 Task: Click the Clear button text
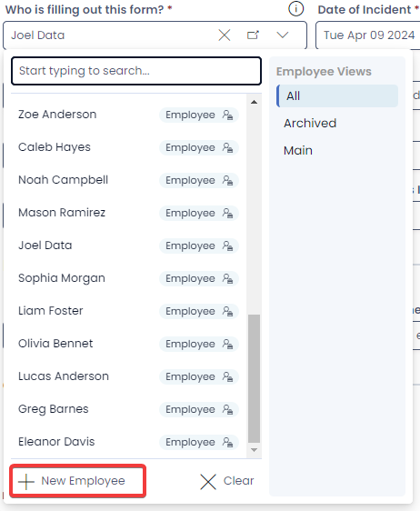coord(238,481)
